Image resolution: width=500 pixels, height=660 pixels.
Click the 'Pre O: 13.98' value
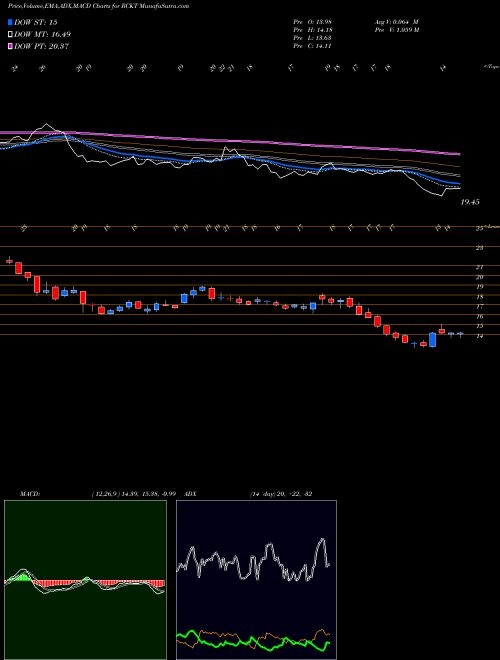313,22
